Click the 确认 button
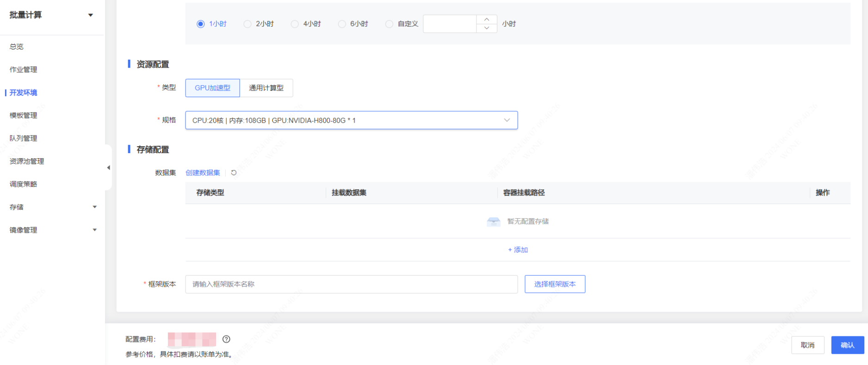868x365 pixels. [848, 345]
